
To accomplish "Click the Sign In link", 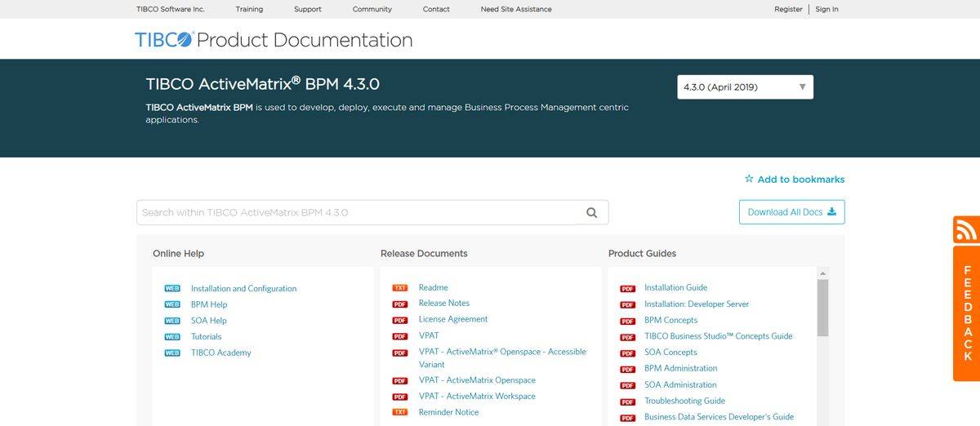I will click(826, 9).
